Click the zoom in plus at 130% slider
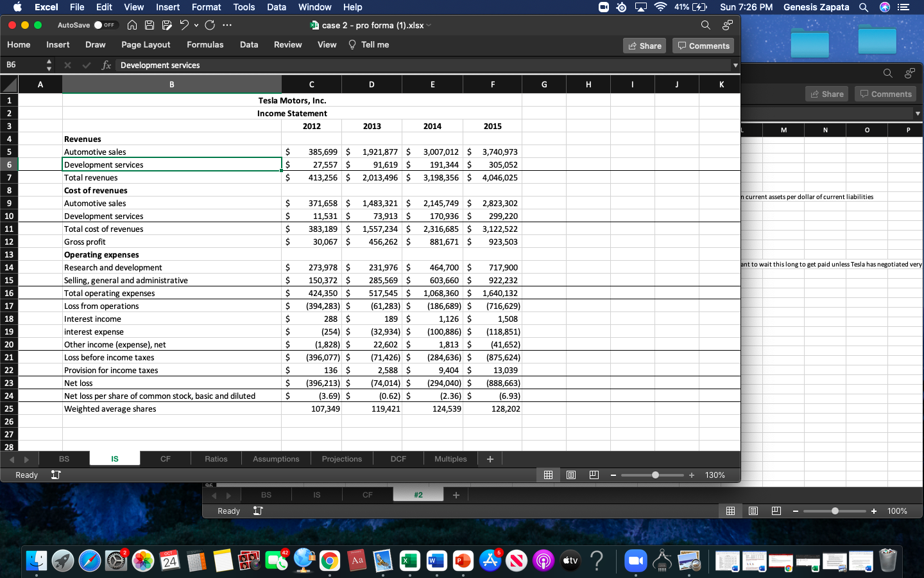This screenshot has height=578, width=924. pos(692,475)
